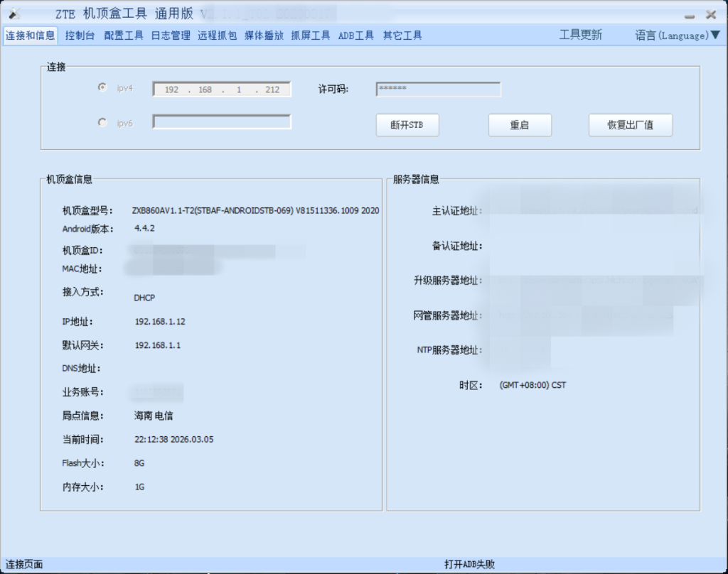
Task: Open the 抓屏工具 tab
Action: [311, 36]
